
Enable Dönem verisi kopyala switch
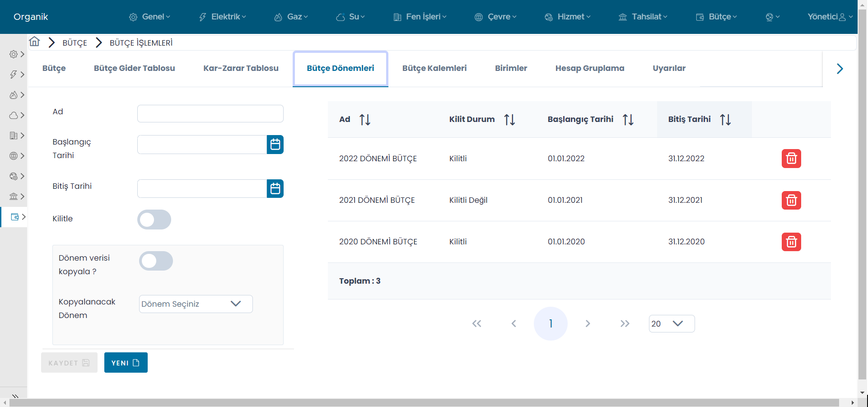pos(156,261)
